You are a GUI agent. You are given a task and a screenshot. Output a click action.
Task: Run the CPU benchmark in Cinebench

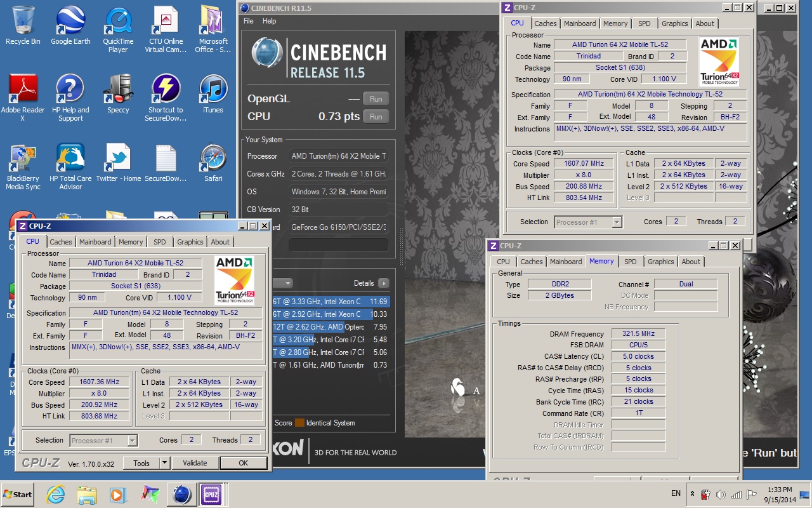coord(376,117)
